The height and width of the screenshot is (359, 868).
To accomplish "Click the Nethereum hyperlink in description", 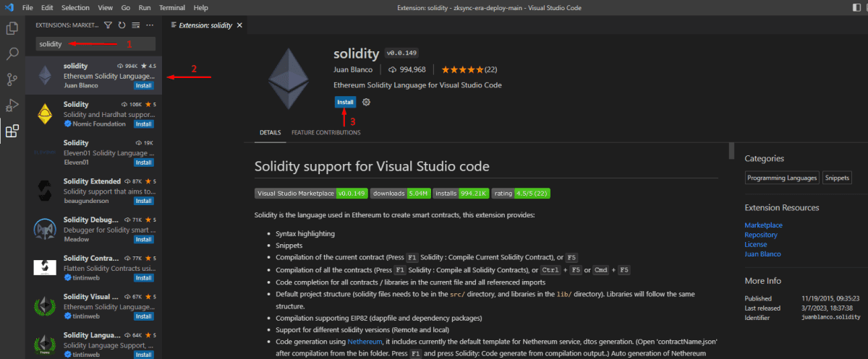I will 365,340.
